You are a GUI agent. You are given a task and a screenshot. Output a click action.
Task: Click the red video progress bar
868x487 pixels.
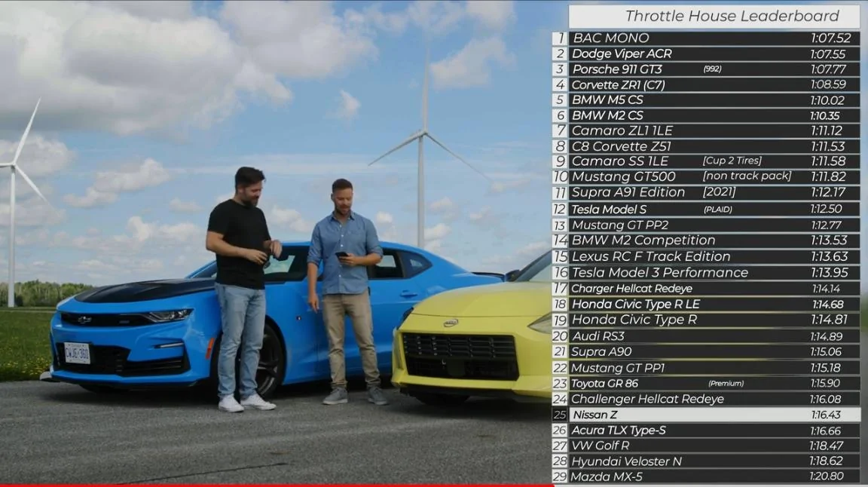277,485
